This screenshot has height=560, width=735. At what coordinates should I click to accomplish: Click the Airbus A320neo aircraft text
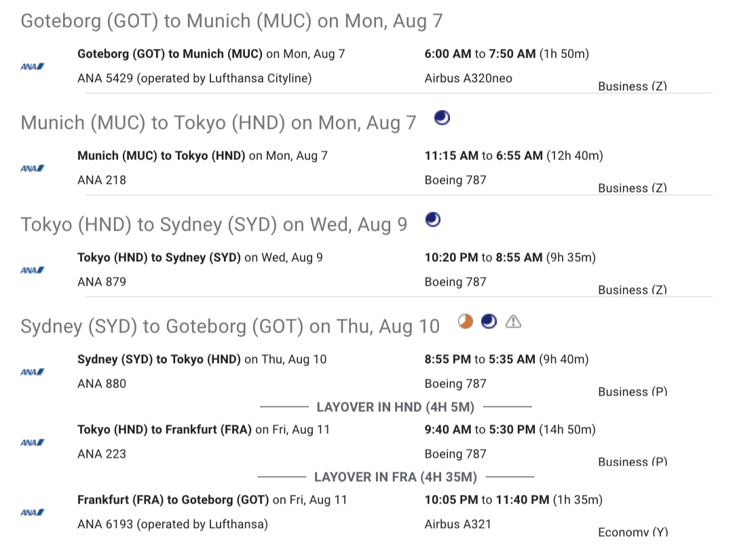pyautogui.click(x=468, y=79)
